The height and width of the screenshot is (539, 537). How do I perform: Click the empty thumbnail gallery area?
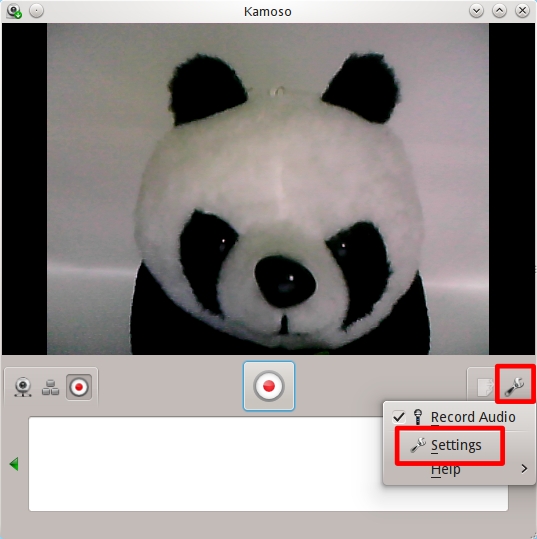268,464
